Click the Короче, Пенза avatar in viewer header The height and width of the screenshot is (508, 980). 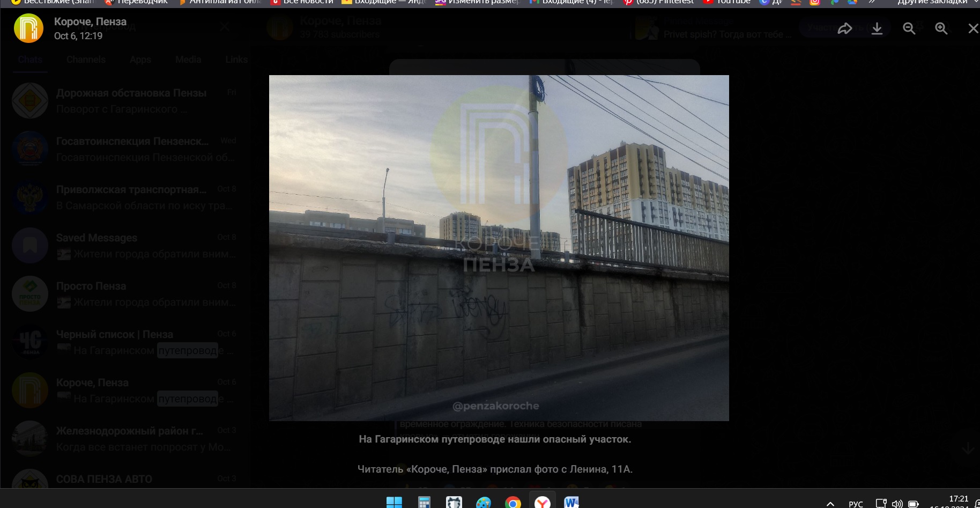click(x=28, y=28)
